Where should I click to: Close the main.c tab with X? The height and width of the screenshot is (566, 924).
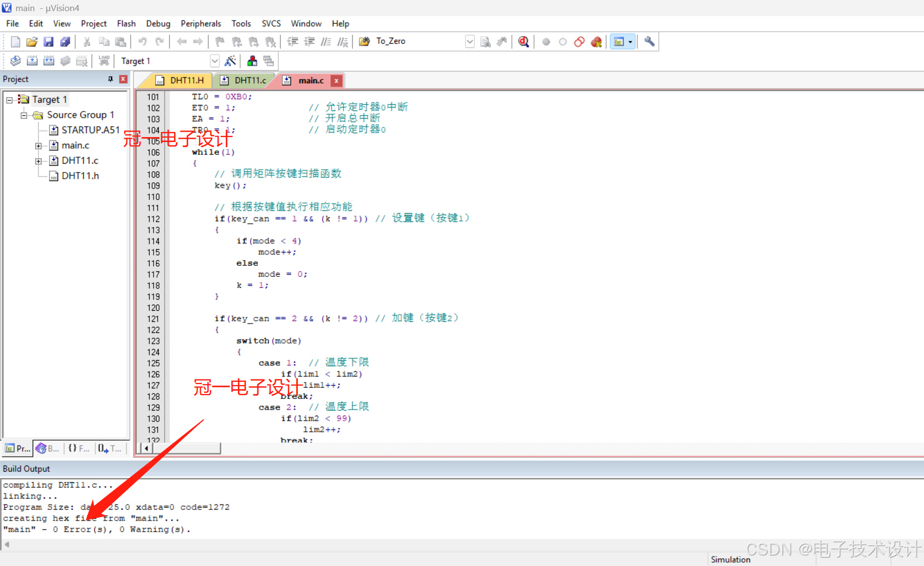click(x=336, y=80)
